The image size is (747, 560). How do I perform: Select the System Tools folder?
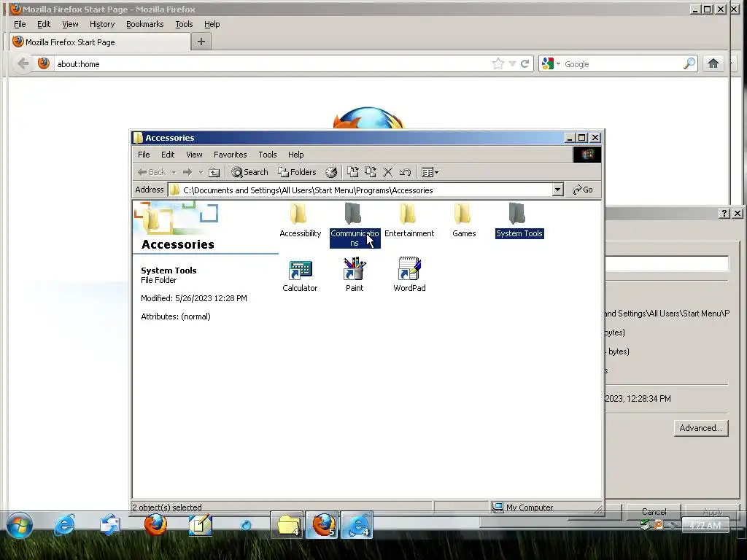coord(519,220)
